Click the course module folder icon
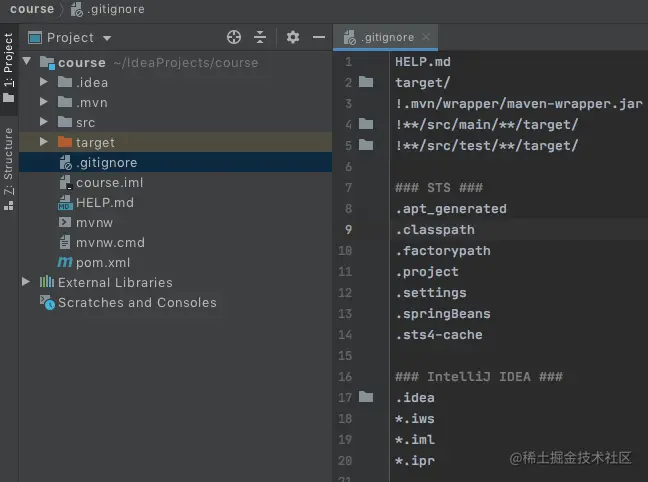This screenshot has width=648, height=482. tap(47, 62)
